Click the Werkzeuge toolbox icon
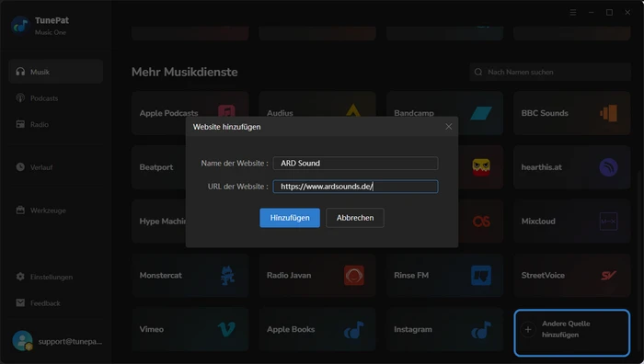 [20, 210]
